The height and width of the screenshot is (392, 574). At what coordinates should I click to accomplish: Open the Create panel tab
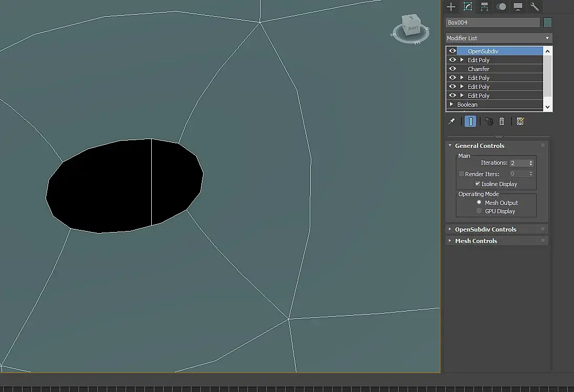pos(451,7)
